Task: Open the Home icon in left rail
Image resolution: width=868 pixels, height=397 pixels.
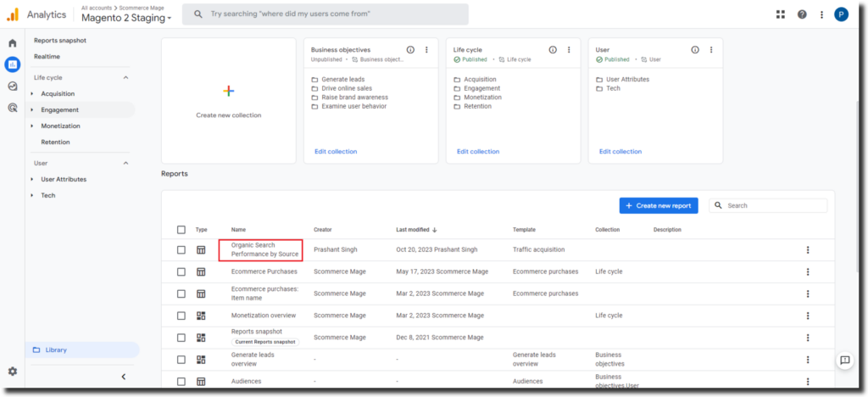Action: [12, 43]
